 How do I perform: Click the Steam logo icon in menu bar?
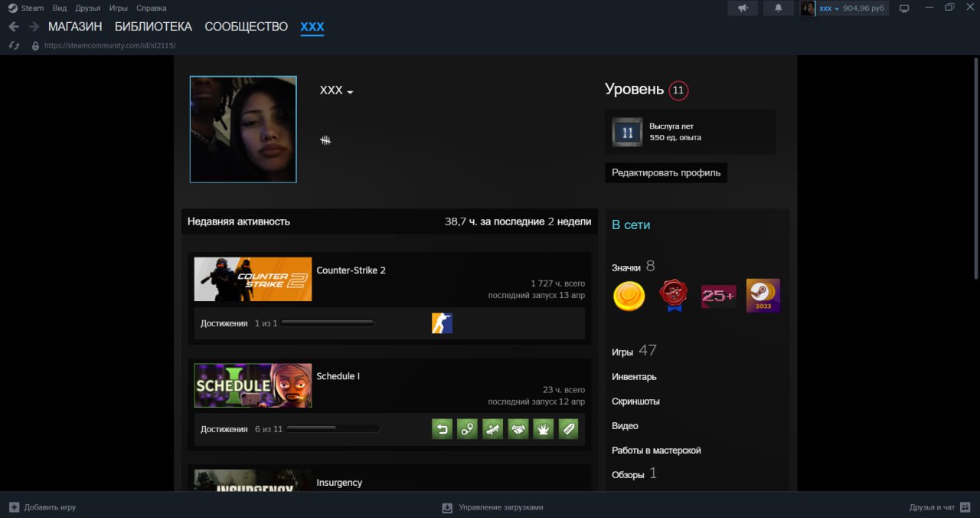click(x=12, y=8)
